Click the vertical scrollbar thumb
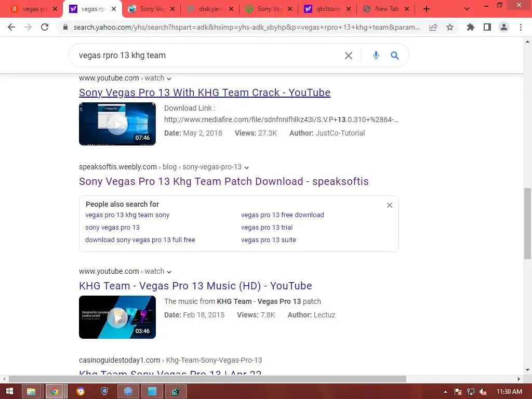The width and height of the screenshot is (532, 399). (x=528, y=223)
